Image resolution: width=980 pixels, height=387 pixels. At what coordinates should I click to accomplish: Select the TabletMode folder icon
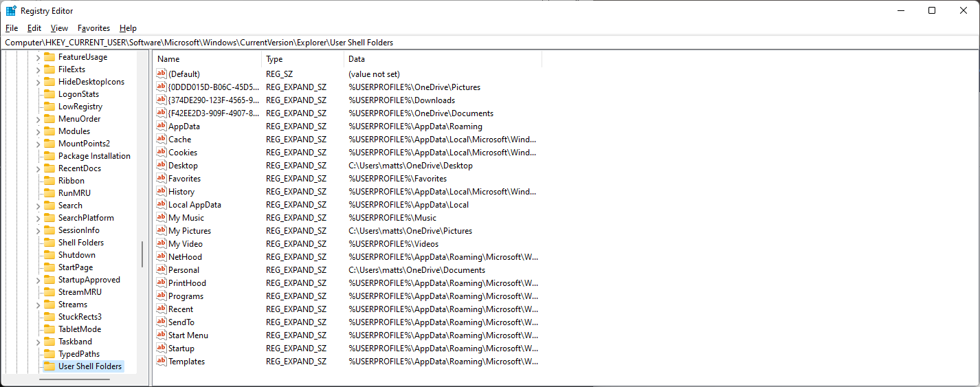pyautogui.click(x=49, y=329)
